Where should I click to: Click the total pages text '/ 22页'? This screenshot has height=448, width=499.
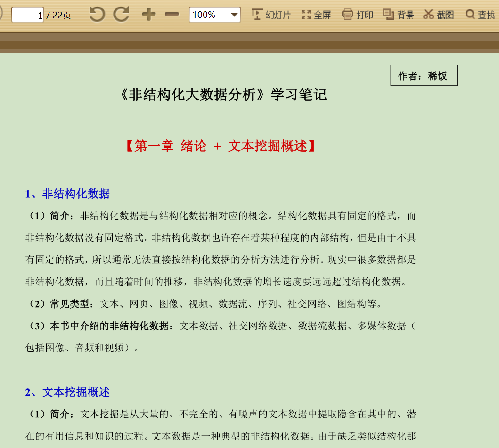[58, 15]
